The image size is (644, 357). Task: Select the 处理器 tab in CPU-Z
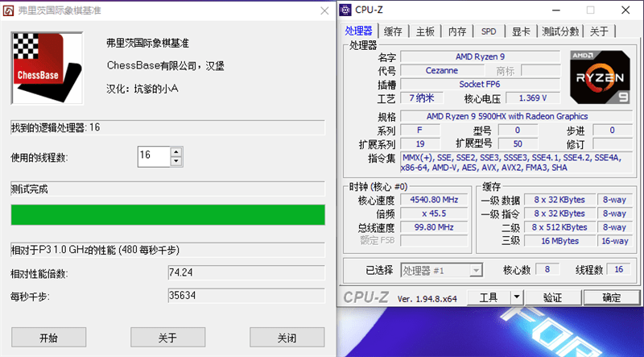point(358,31)
